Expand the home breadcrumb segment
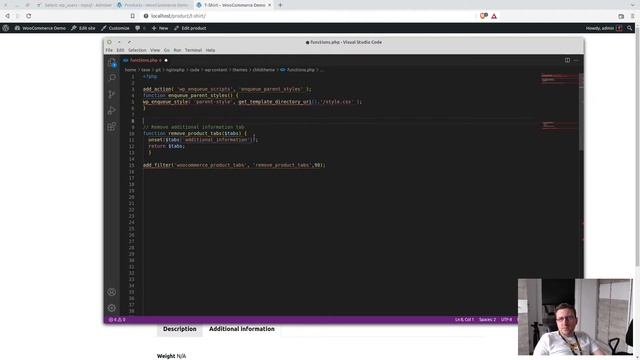The image size is (640, 360). click(x=131, y=70)
